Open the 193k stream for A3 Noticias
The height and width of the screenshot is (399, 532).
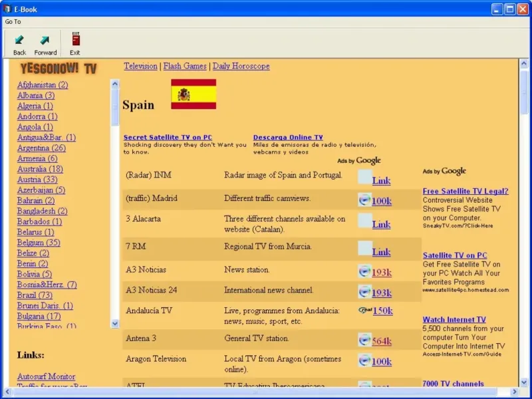382,272
